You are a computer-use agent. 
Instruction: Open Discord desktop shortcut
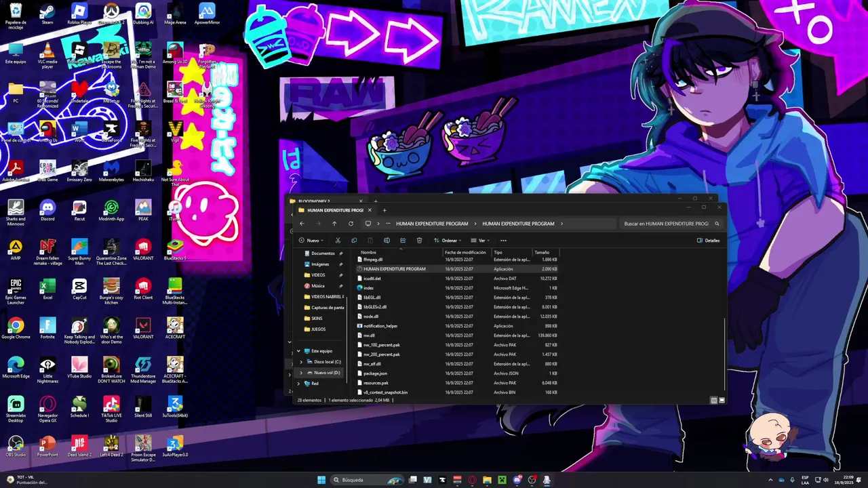pos(47,211)
